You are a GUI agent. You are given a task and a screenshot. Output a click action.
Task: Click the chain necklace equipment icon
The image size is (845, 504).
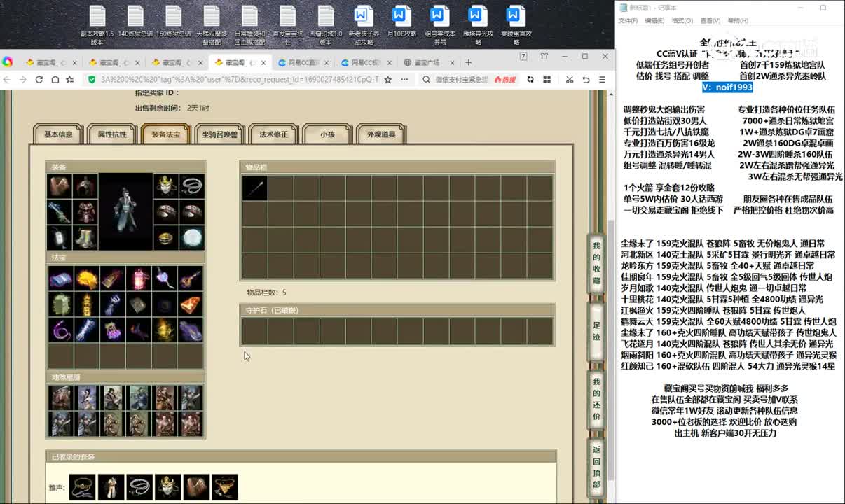(x=192, y=186)
